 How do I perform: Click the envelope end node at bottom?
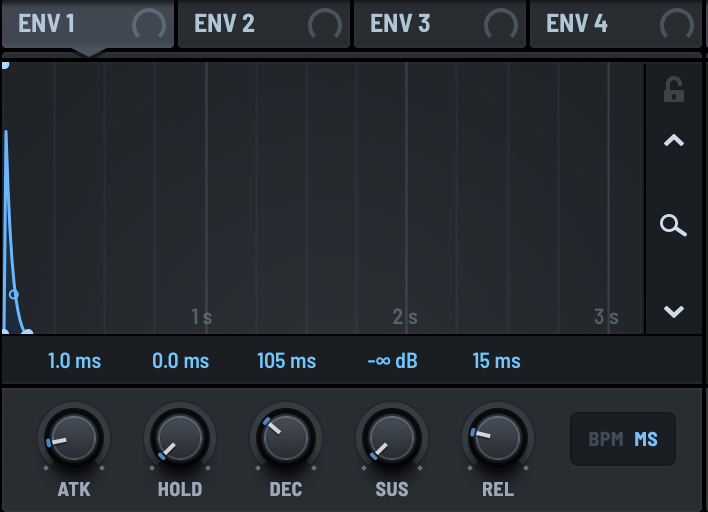tap(28, 332)
